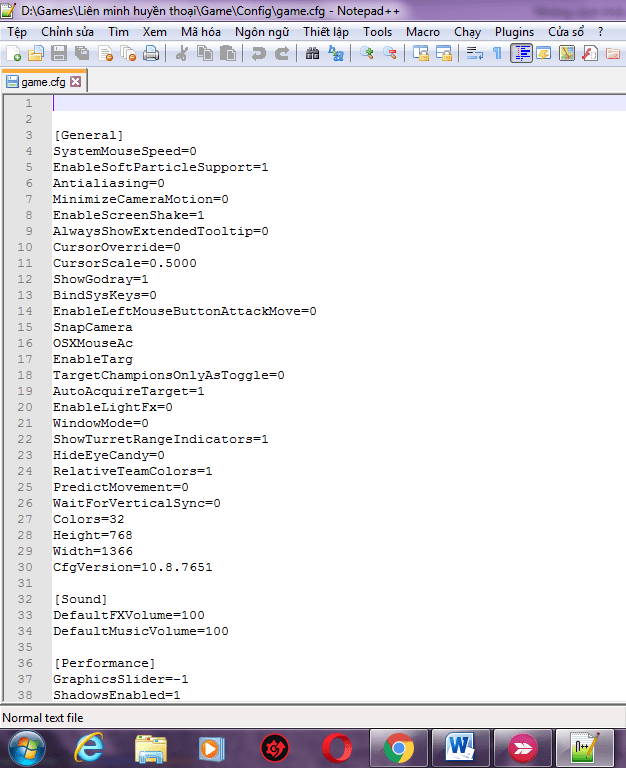Click the [General] section header line
This screenshot has height=768, width=626.
click(x=89, y=135)
